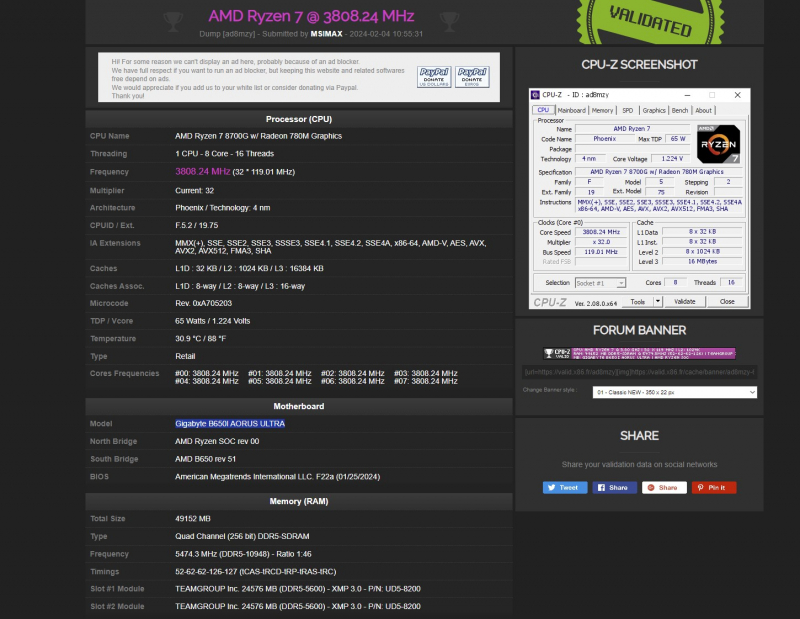The image size is (800, 619).
Task: Click the left trophy icon beside the title
Action: point(172,18)
